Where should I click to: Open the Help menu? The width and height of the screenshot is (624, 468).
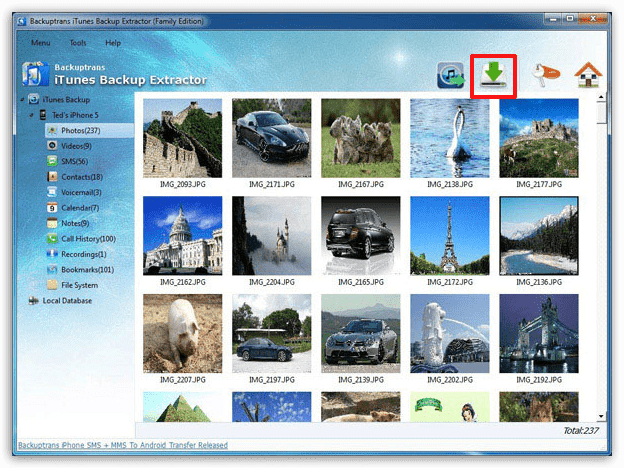click(x=113, y=43)
